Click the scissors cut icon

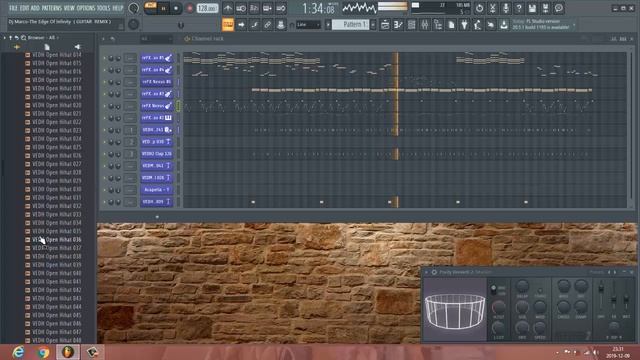point(493,8)
